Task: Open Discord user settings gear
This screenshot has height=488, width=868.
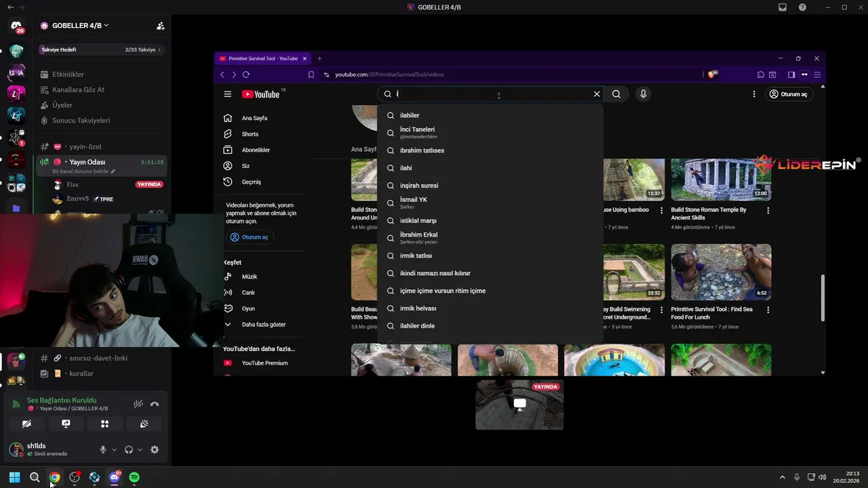Action: 155,450
